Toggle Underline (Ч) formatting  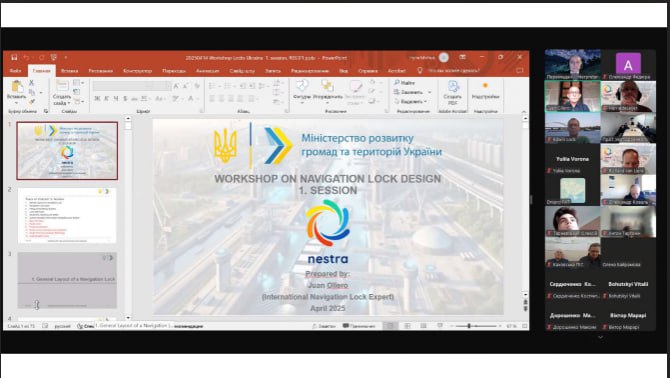pyautogui.click(x=116, y=99)
